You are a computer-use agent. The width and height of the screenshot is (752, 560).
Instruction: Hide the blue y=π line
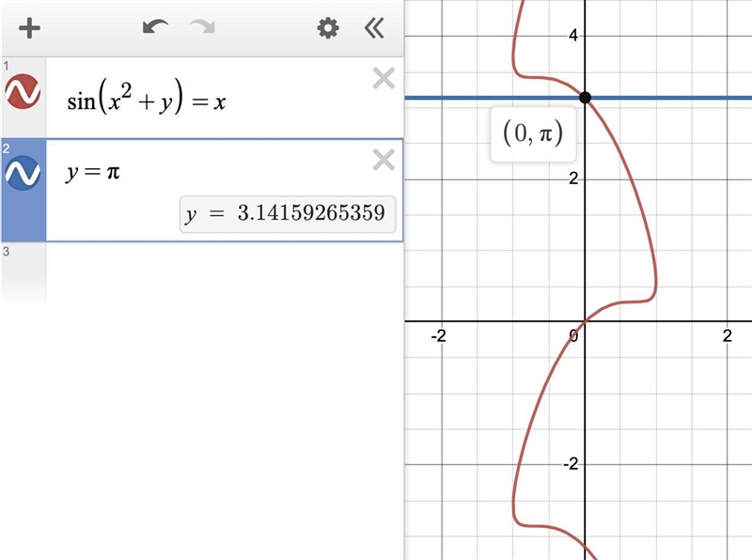(x=23, y=173)
